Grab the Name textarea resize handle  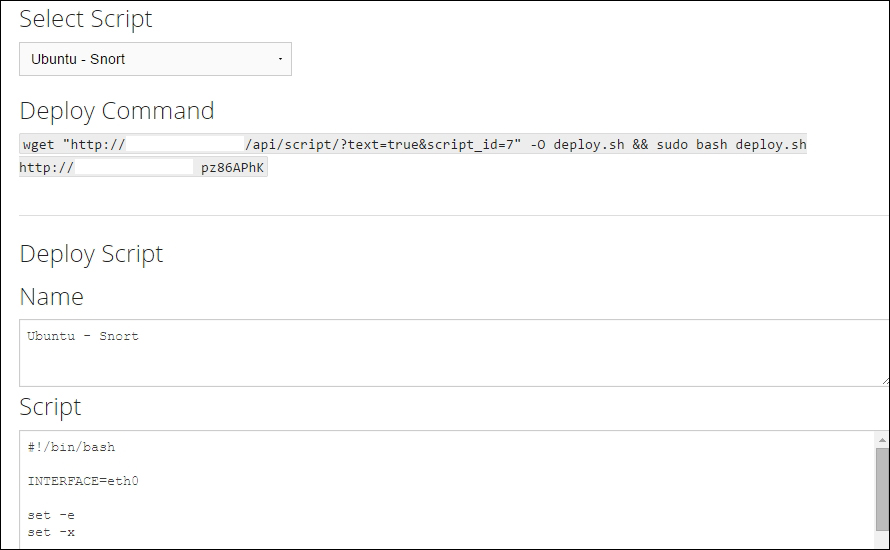pos(885,381)
